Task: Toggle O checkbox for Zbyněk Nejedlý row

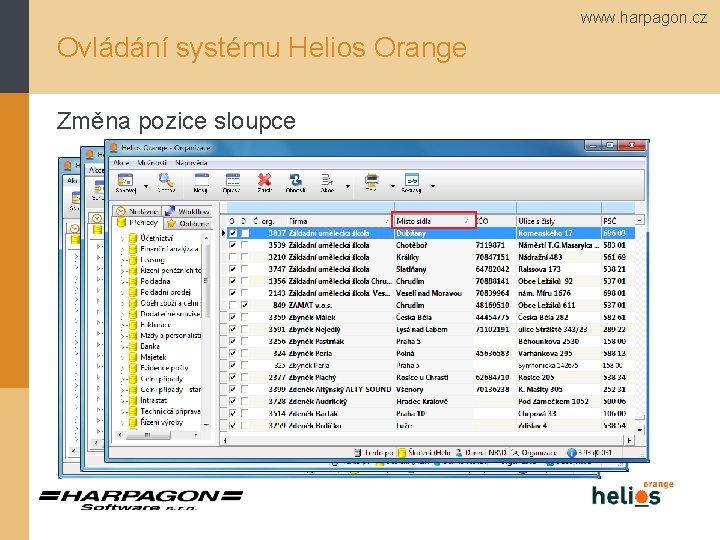Action: (x=233, y=329)
